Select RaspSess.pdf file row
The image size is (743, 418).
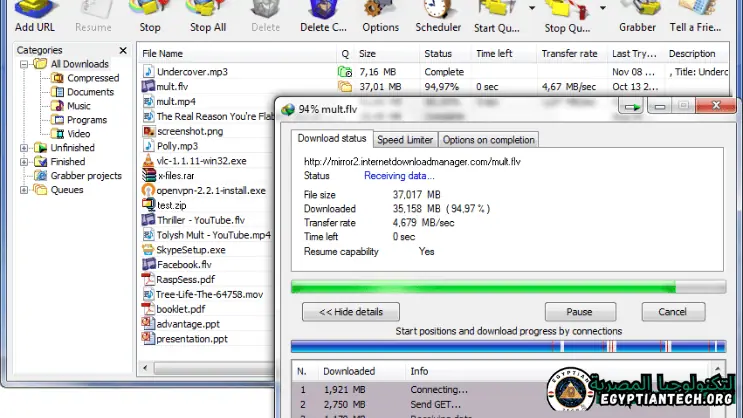(x=185, y=280)
